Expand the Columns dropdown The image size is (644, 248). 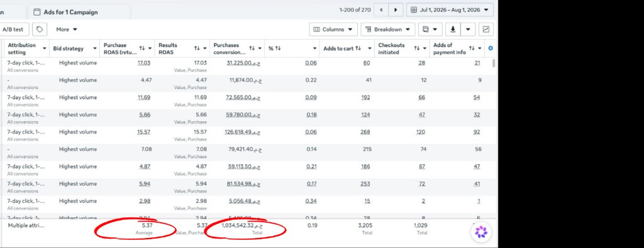pyautogui.click(x=333, y=30)
